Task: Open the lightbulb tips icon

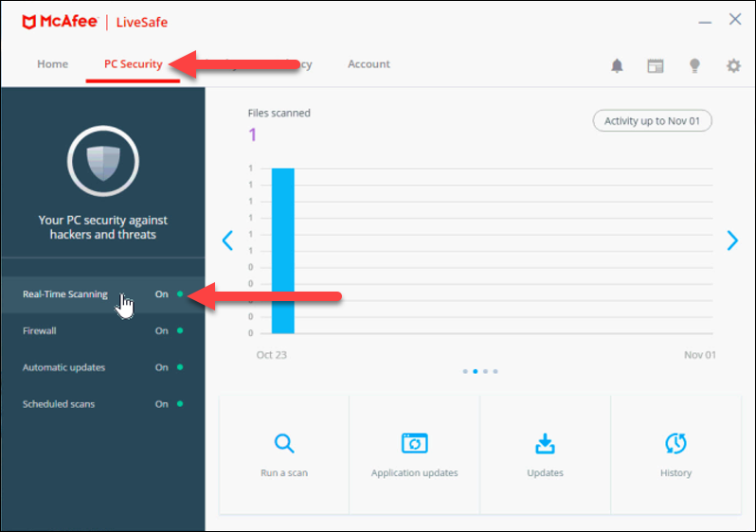Action: 694,65
